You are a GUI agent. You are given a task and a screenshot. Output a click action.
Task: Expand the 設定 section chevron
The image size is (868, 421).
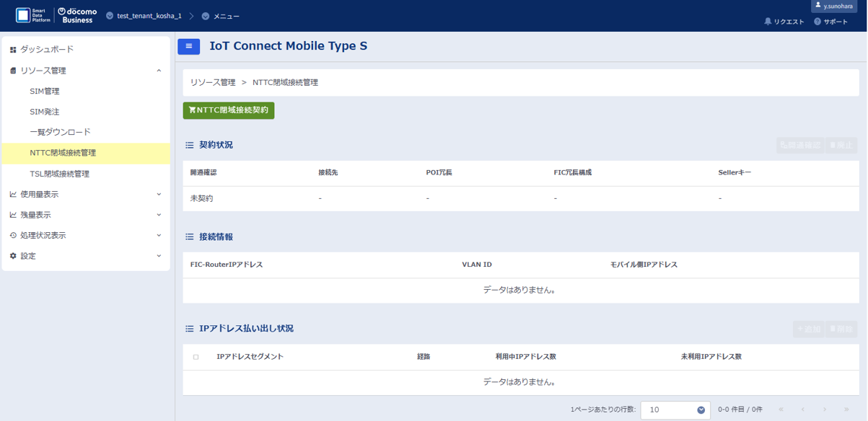click(159, 256)
